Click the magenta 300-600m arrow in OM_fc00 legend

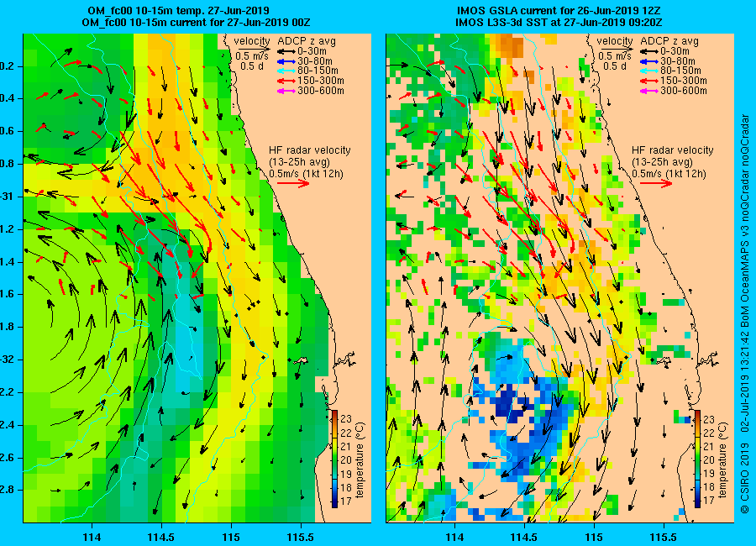tap(286, 91)
